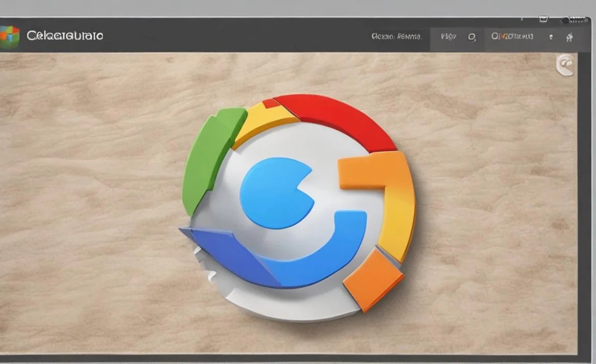Open the short-labeled tab left of the ring icon
This screenshot has width=596, height=364.
point(449,37)
